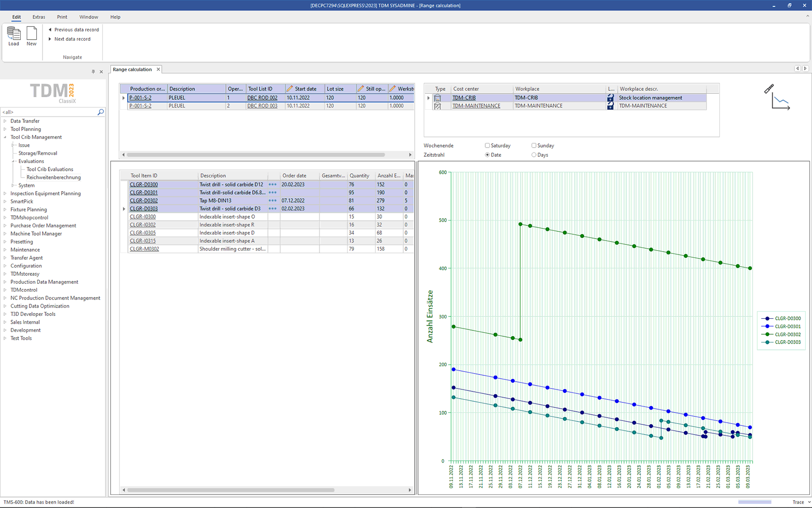Expand the Data Transfer tree node
Image resolution: width=812 pixels, height=508 pixels.
(x=5, y=121)
